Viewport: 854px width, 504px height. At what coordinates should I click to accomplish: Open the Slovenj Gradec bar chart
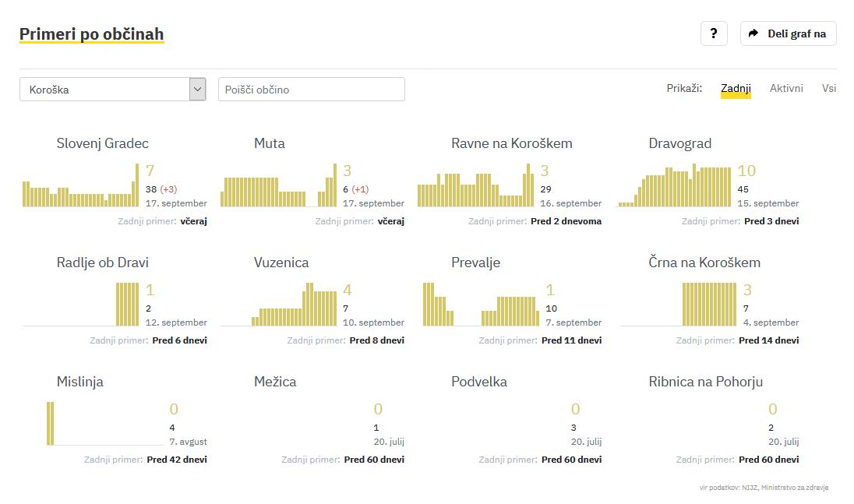[81, 188]
